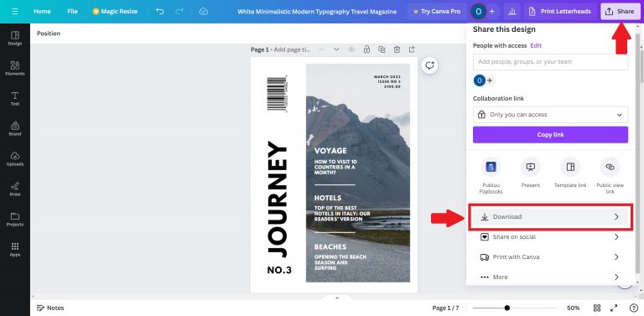Click the cloud save status icon

point(203,12)
